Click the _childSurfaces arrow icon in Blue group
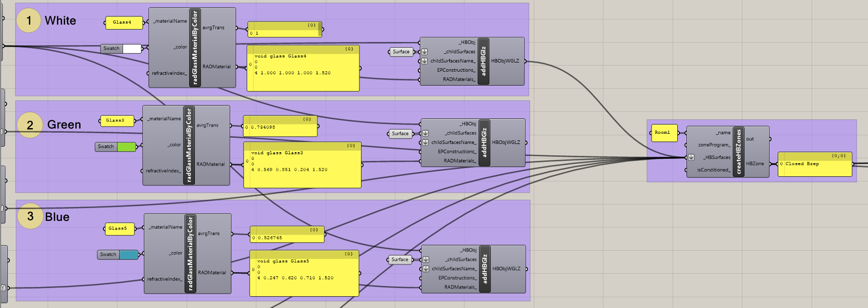Screen dimensions: 868x308 (x=426, y=259)
